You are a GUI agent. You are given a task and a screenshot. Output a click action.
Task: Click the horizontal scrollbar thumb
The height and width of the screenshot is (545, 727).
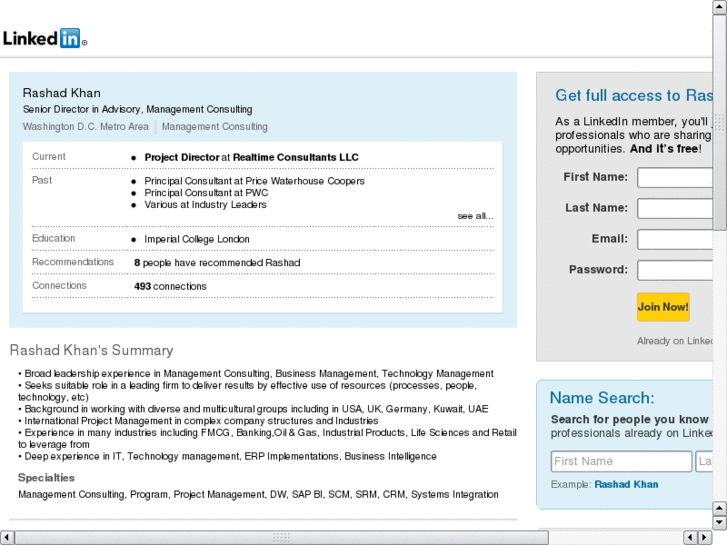click(281, 538)
